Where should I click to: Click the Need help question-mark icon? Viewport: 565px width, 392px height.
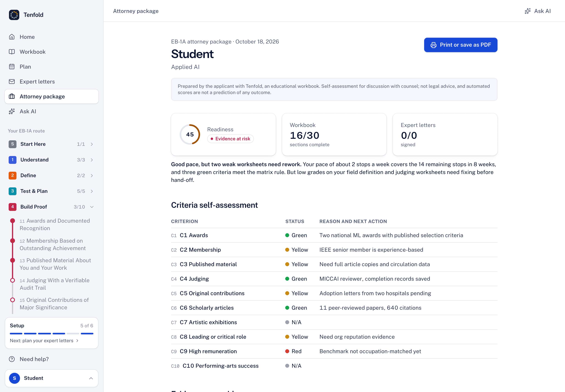tap(12, 359)
